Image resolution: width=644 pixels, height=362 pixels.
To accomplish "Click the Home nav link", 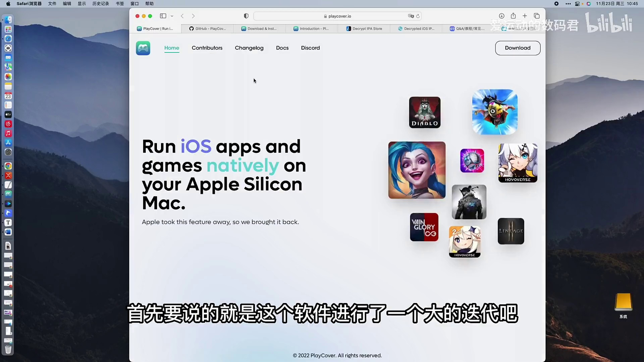I will tap(172, 48).
